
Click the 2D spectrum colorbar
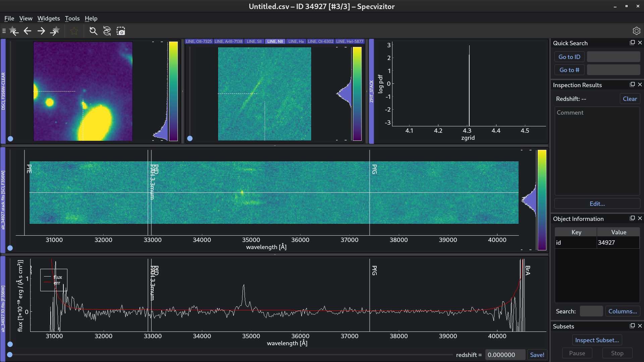pos(542,200)
